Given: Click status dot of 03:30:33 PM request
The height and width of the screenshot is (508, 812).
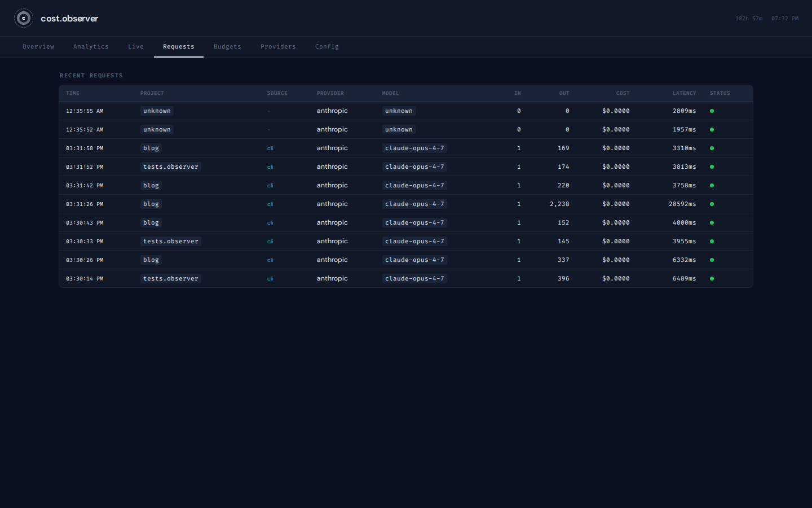Looking at the screenshot, I should (x=712, y=242).
